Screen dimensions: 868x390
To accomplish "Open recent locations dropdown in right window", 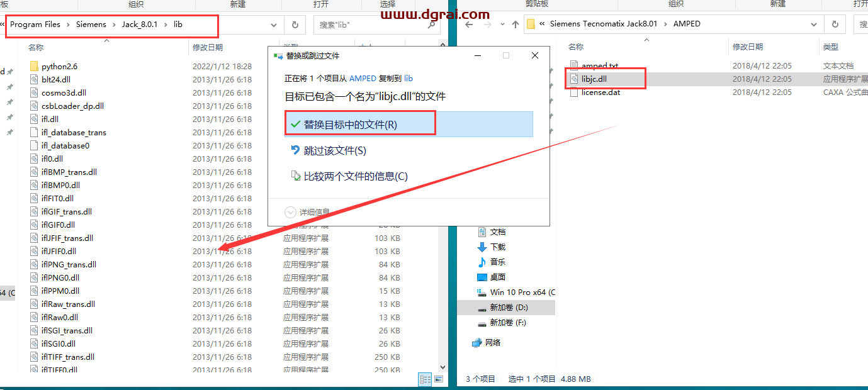I will (x=503, y=25).
